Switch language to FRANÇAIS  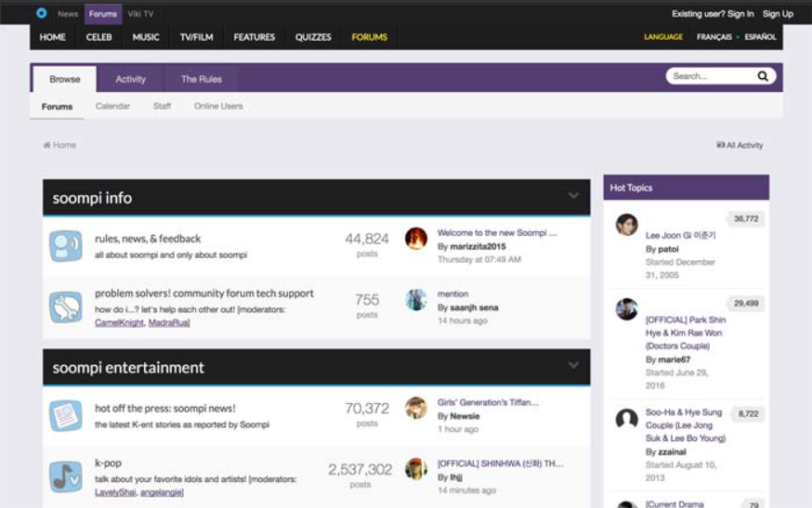(x=714, y=37)
